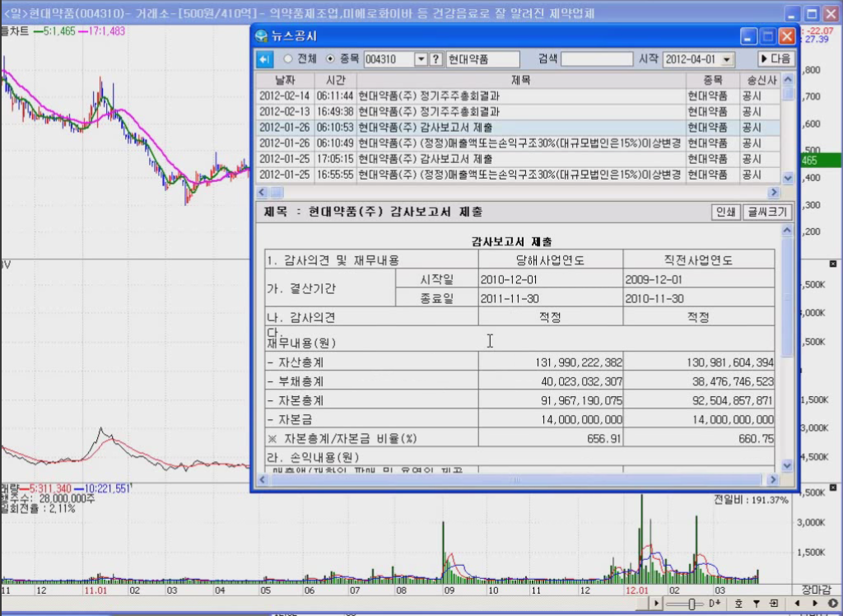
Task: Click the 장마감 status label
Action: pos(816,590)
